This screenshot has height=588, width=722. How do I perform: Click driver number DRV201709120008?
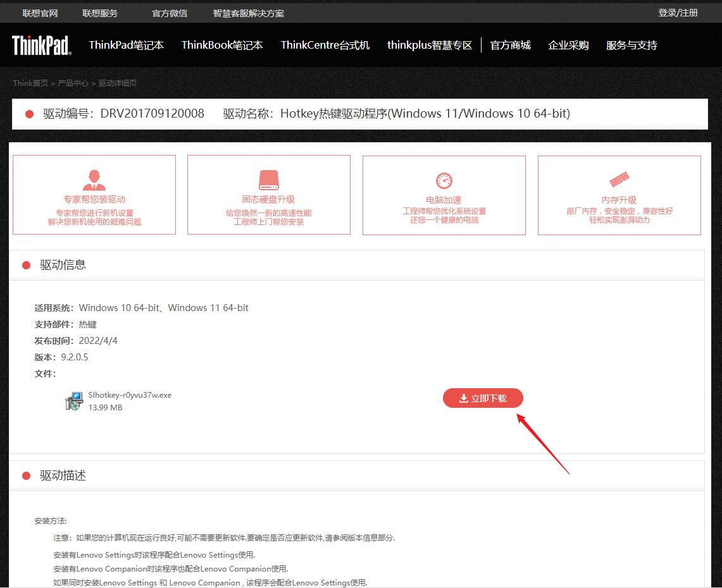[x=152, y=114]
